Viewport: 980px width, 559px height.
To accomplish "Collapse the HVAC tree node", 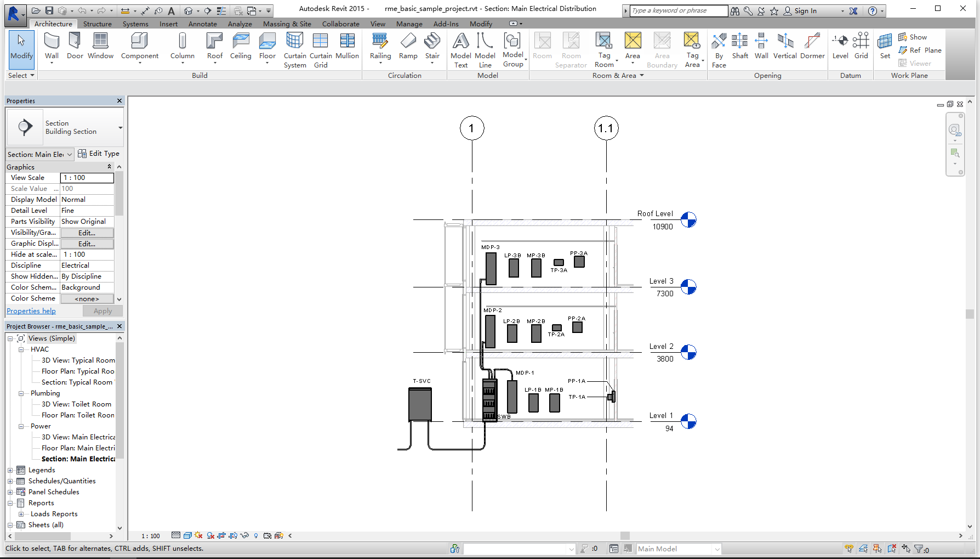I will tap(21, 349).
